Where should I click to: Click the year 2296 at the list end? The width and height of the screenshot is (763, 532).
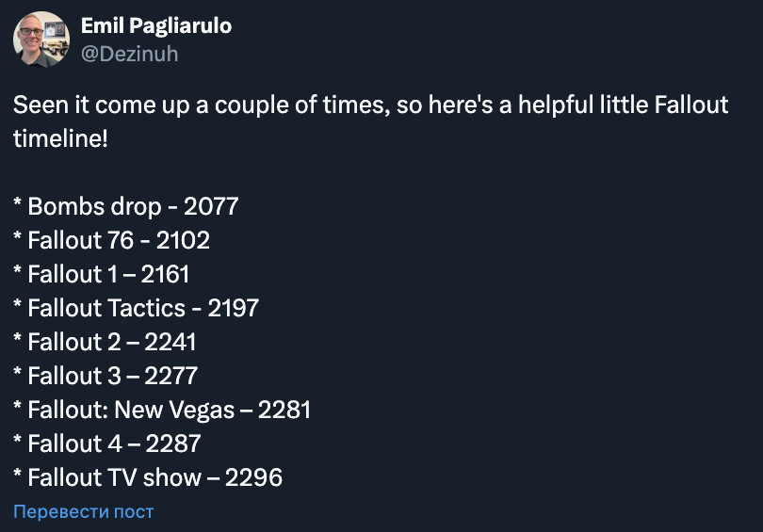(253, 477)
